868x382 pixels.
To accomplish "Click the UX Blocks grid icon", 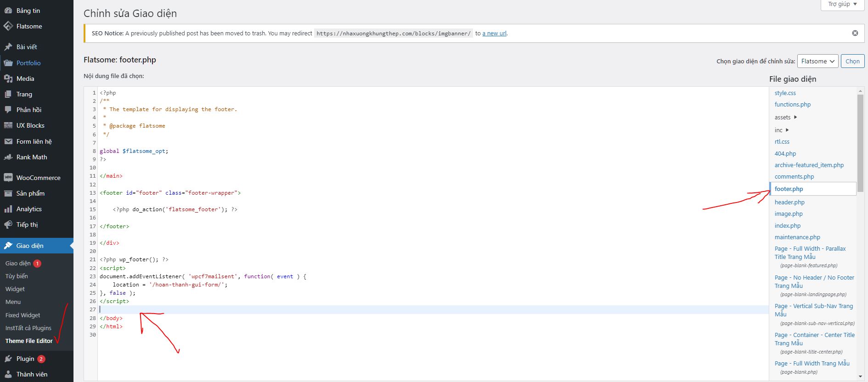I will point(8,125).
